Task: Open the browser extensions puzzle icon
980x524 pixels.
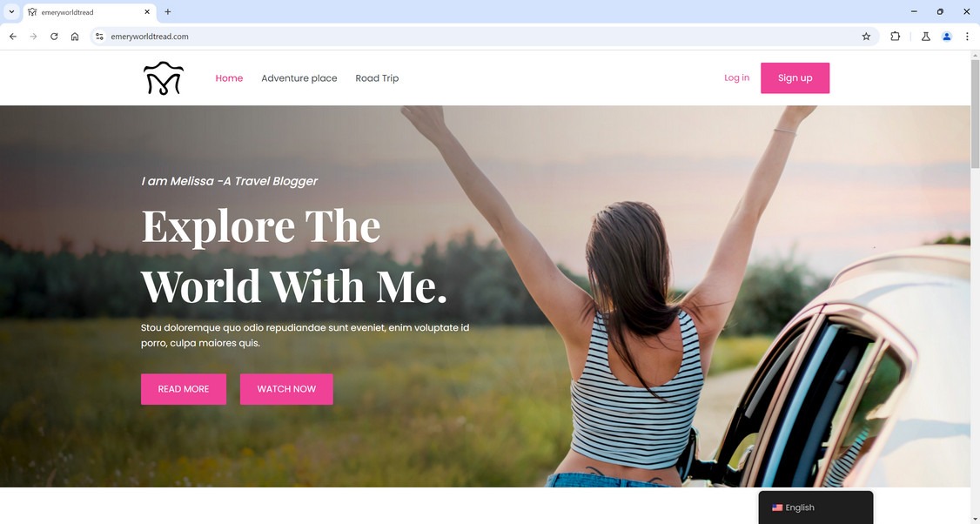Action: click(x=895, y=37)
